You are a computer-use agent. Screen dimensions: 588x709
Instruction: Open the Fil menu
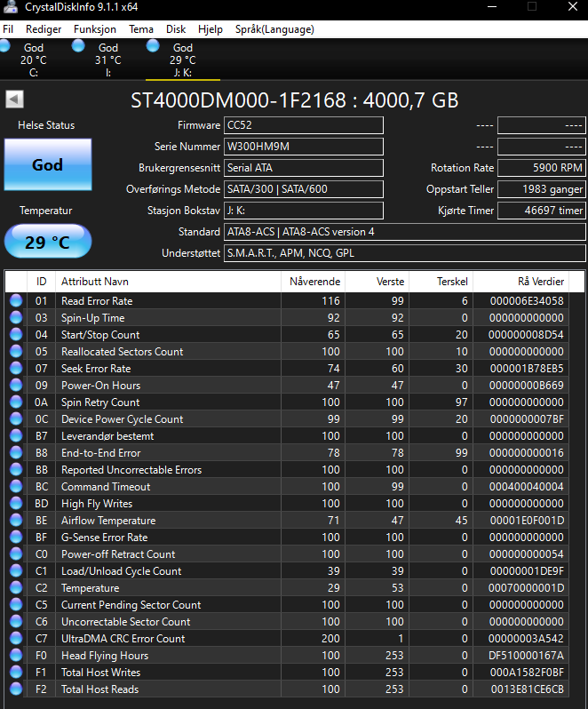[x=8, y=29]
